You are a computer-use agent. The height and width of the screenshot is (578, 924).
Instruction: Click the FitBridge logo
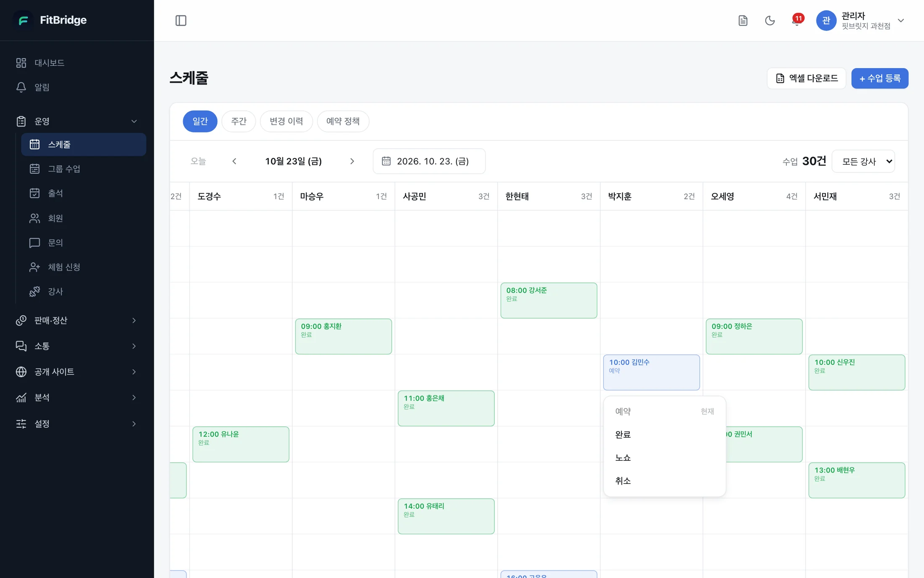tap(50, 20)
